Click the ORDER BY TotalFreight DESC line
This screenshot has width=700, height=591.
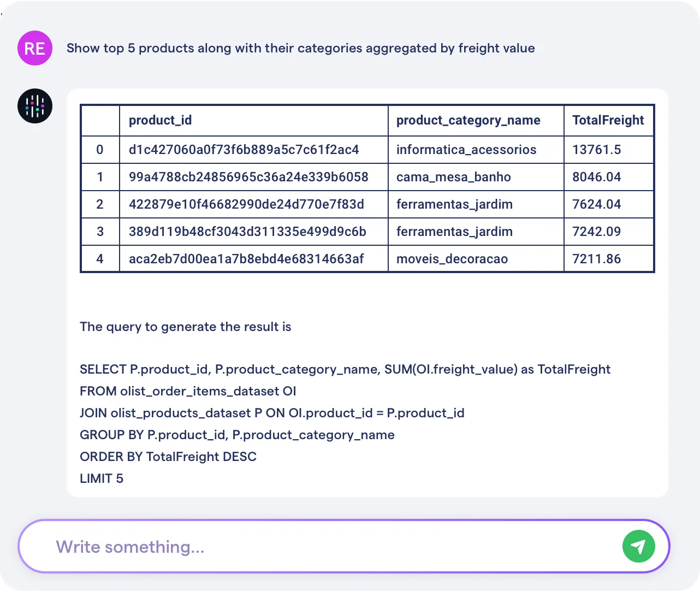pyautogui.click(x=168, y=457)
